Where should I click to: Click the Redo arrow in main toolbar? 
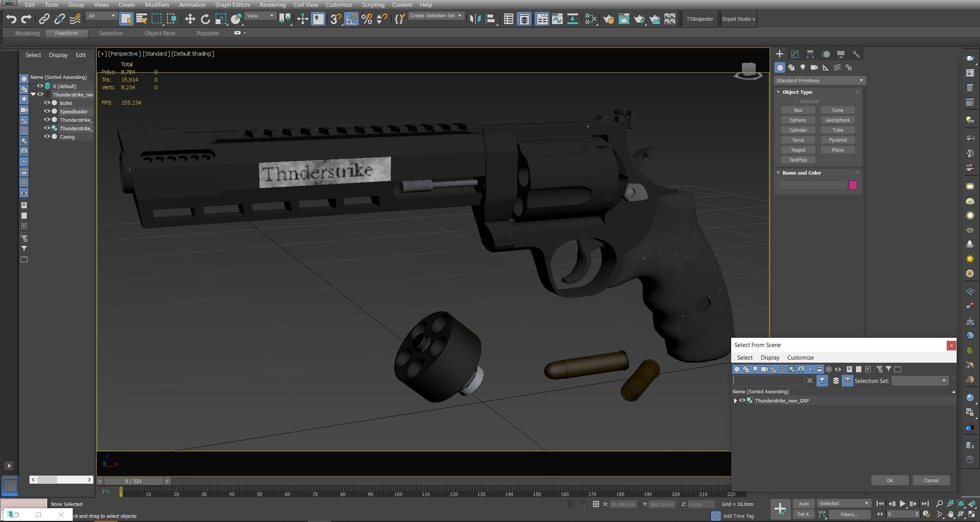click(x=26, y=19)
